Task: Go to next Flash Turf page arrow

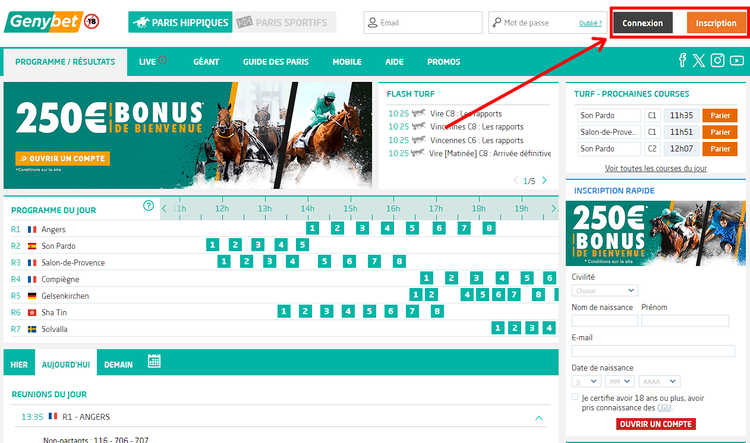Action: point(544,181)
